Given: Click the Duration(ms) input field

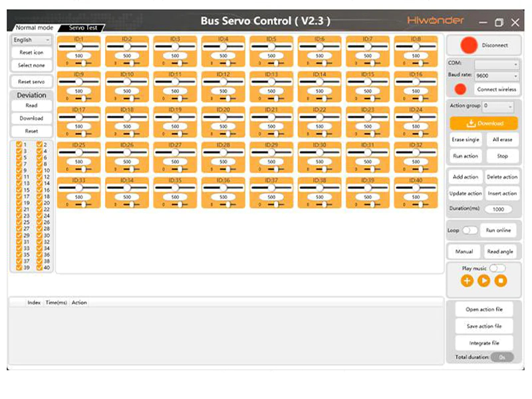Looking at the screenshot, I should pyautogui.click(x=497, y=209).
